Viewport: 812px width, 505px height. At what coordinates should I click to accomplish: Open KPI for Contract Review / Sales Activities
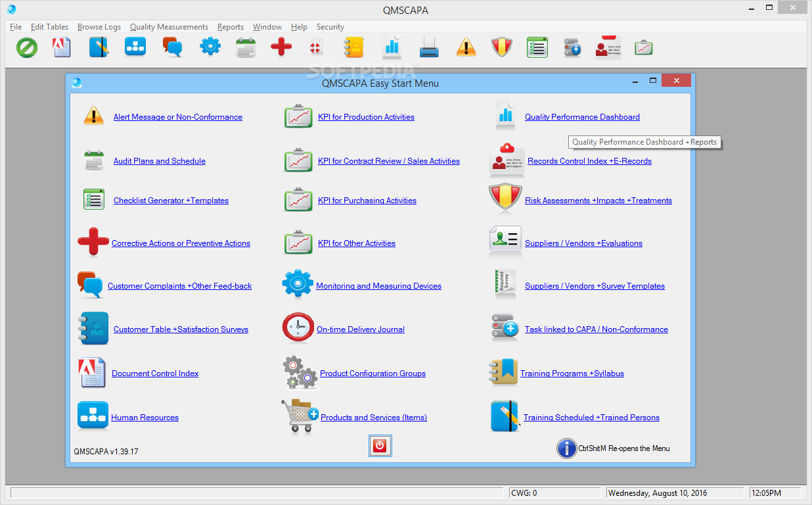coord(389,161)
